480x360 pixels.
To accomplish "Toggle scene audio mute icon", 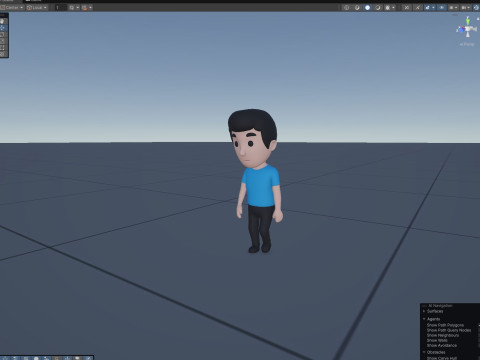I will [x=407, y=7].
